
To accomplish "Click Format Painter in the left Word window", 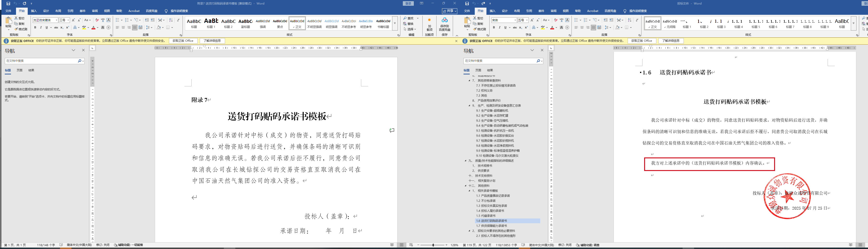I will tap(21, 29).
